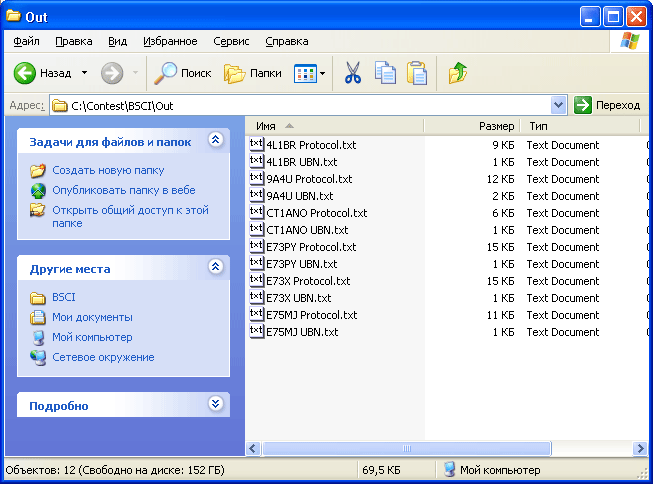Click the Copy icon in toolbar
Viewport: 653px width, 484px height.
point(385,73)
